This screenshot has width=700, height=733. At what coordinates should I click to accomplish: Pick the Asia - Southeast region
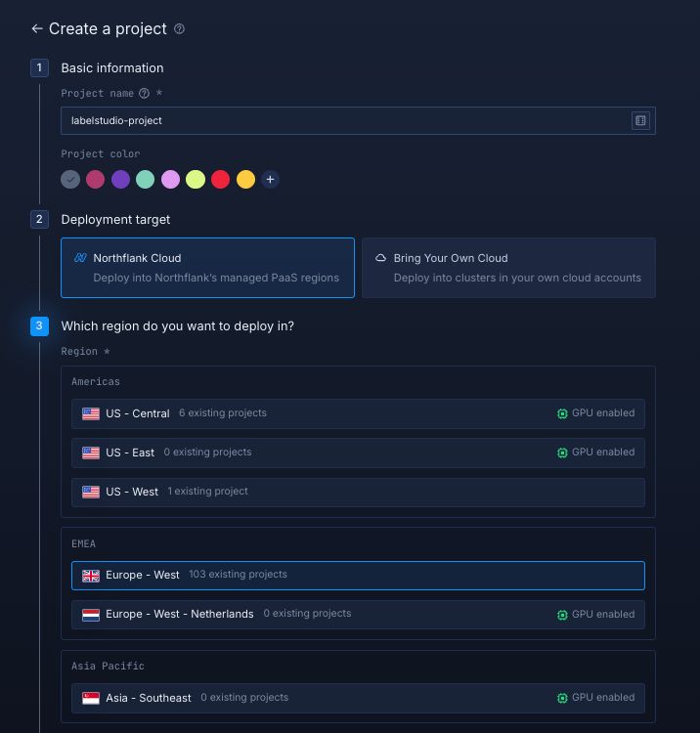pyautogui.click(x=358, y=698)
